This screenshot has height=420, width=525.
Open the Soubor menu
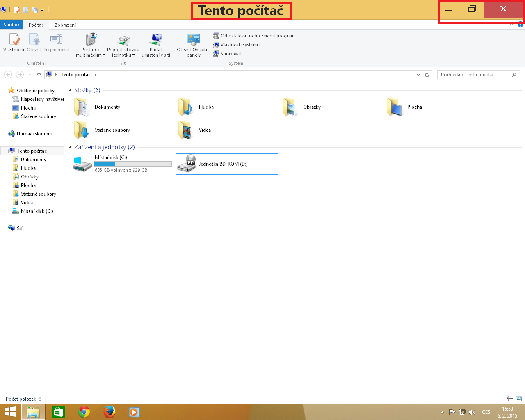pyautogui.click(x=11, y=25)
